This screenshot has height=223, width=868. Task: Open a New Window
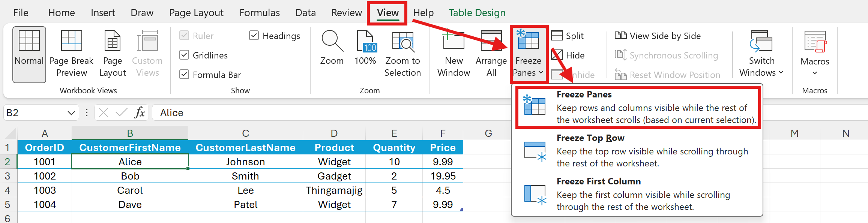click(x=454, y=41)
